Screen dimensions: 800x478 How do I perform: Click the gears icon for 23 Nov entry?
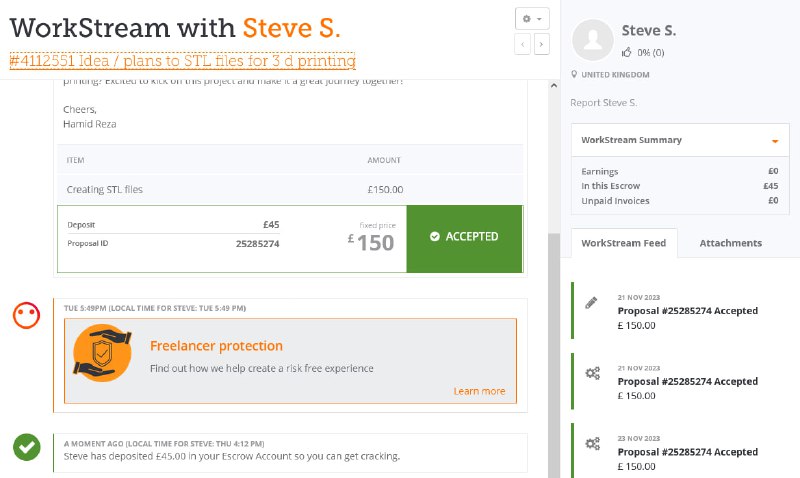[x=592, y=443]
